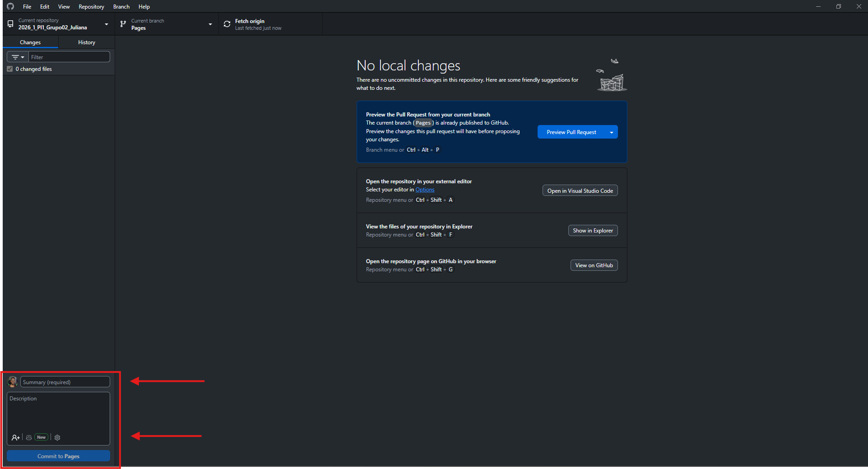Click the New badge in commit box
The width and height of the screenshot is (868, 469).
(42, 437)
